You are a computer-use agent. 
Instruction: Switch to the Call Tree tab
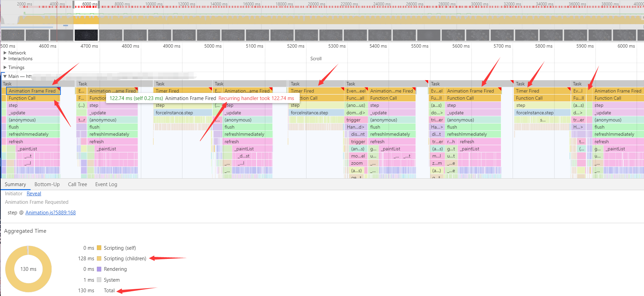(77, 184)
